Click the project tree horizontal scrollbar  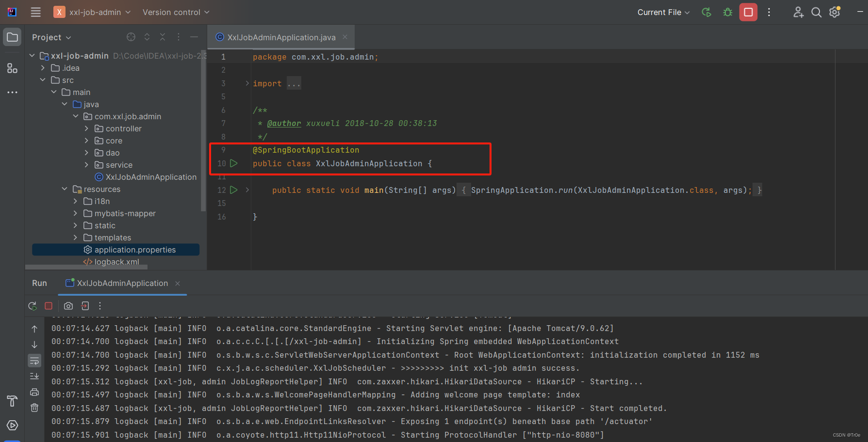86,267
